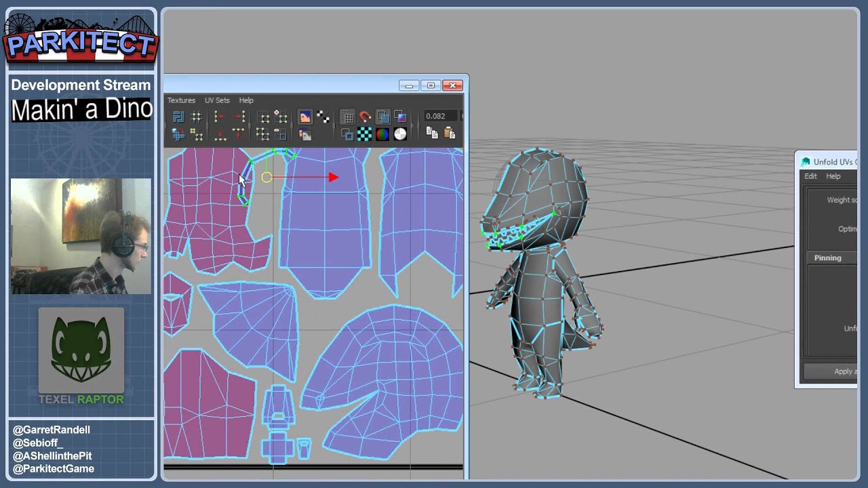868x488 pixels.
Task: Toggle isolate select mode for UVs
Action: coord(263,117)
